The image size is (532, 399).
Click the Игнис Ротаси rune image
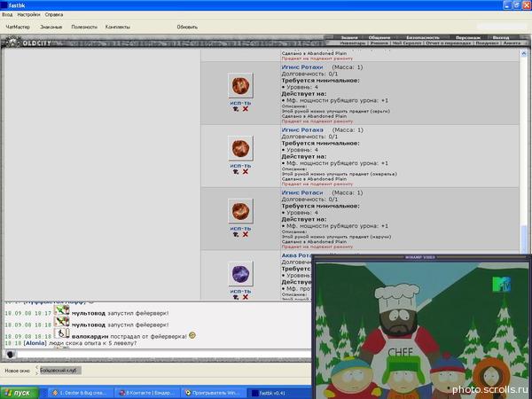pos(240,211)
